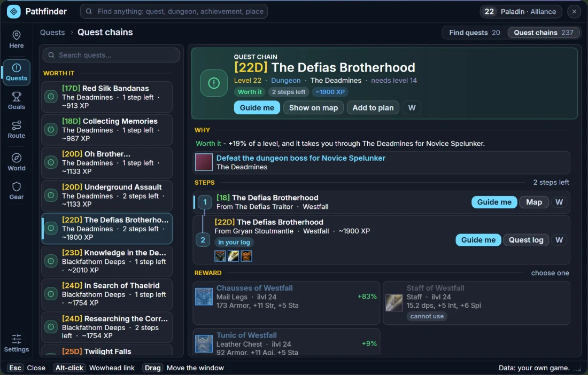
Task: Close the Pathfinder window
Action: coord(574,12)
